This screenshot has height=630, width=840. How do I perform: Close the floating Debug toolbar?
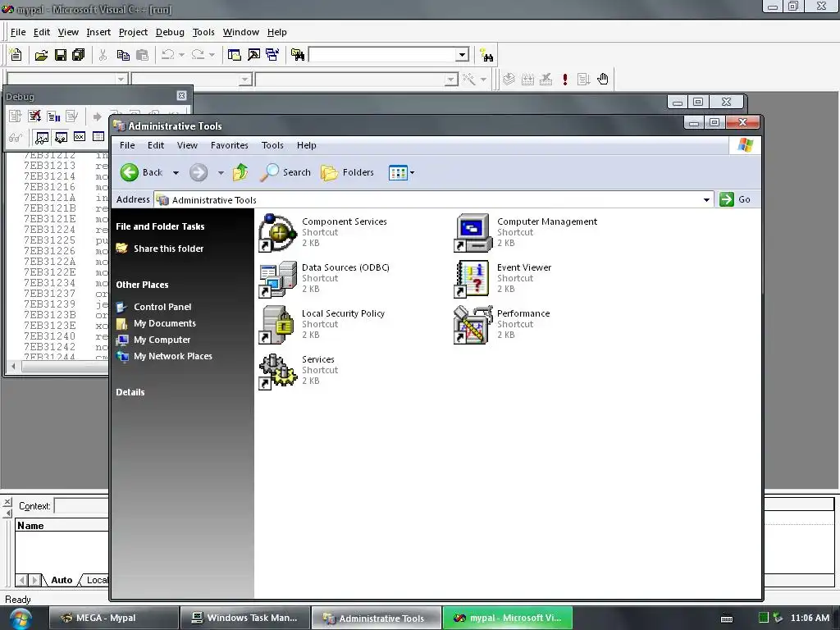(181, 96)
